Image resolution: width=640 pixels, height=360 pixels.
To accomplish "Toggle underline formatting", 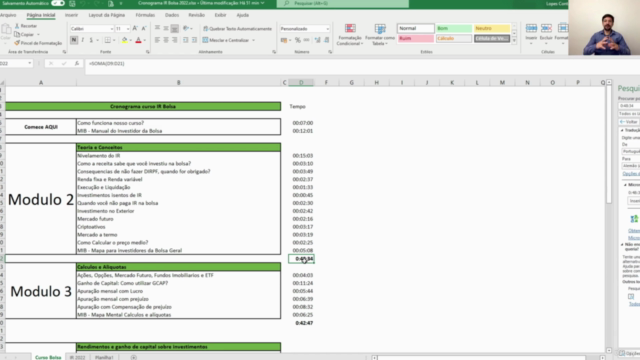I will coord(91,40).
